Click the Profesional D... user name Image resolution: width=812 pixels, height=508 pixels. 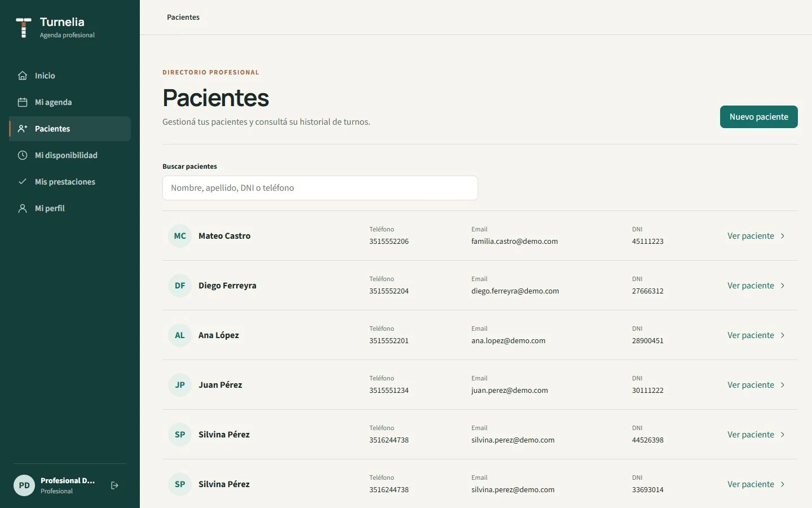point(68,481)
